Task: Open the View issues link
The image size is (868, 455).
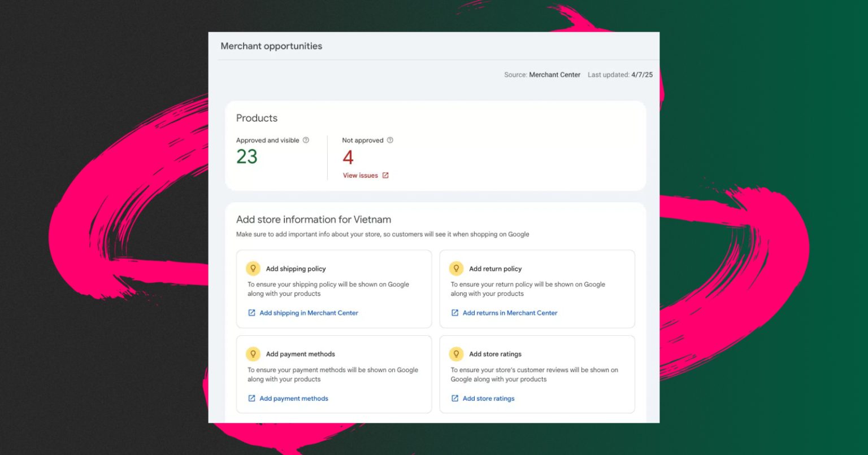Action: 361,176
